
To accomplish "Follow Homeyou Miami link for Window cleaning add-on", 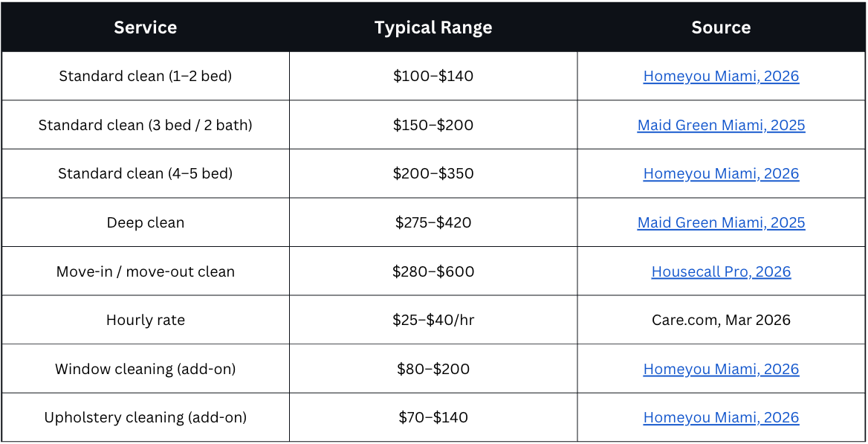I will tap(721, 369).
